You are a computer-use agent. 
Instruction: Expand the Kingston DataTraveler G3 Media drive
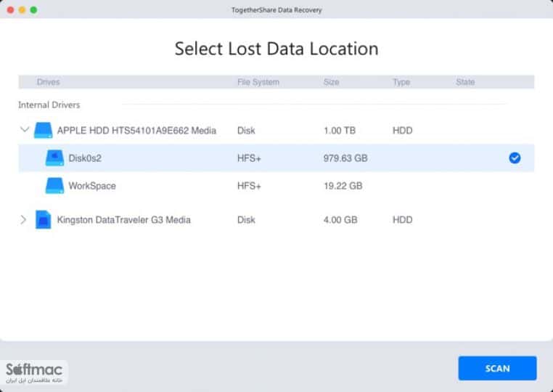pos(23,219)
